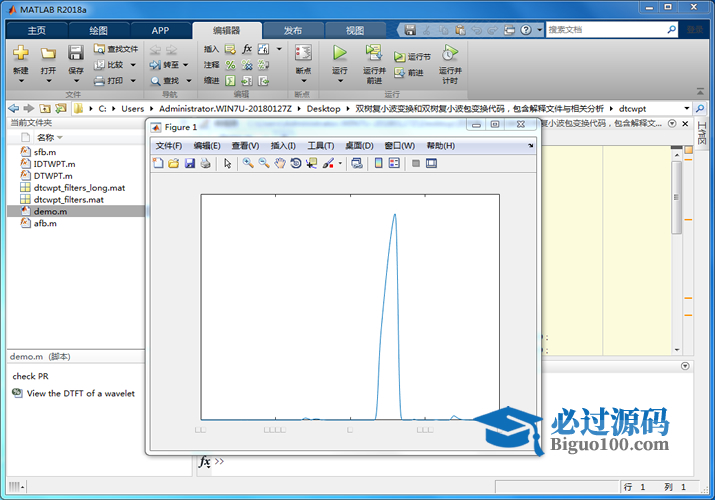Expand the Go To dropdown arrow
Screen dimensions: 715x500
[x=186, y=65]
